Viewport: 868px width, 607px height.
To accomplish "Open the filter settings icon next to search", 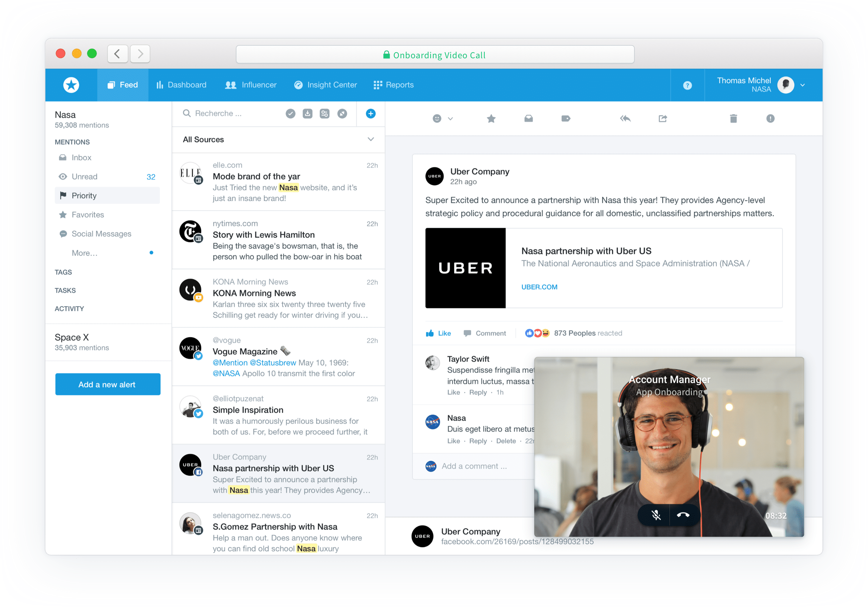I will point(325,114).
